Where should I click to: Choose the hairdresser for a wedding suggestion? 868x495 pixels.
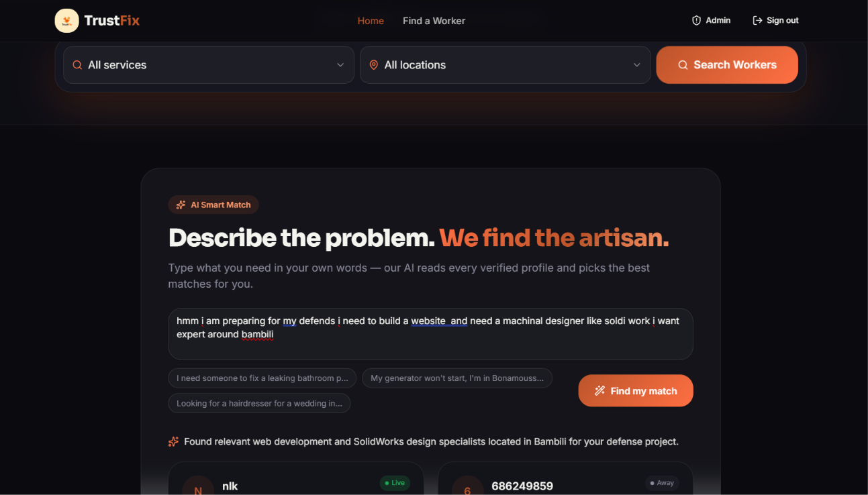pos(259,403)
